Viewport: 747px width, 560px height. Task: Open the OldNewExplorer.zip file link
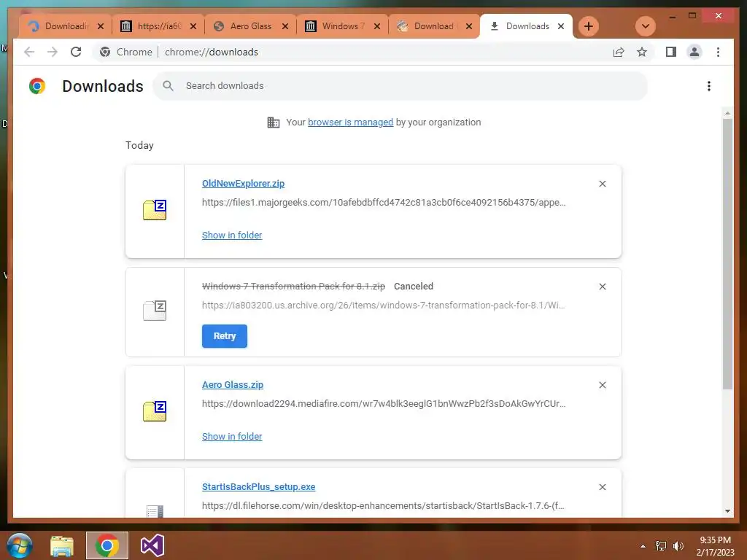pyautogui.click(x=243, y=183)
